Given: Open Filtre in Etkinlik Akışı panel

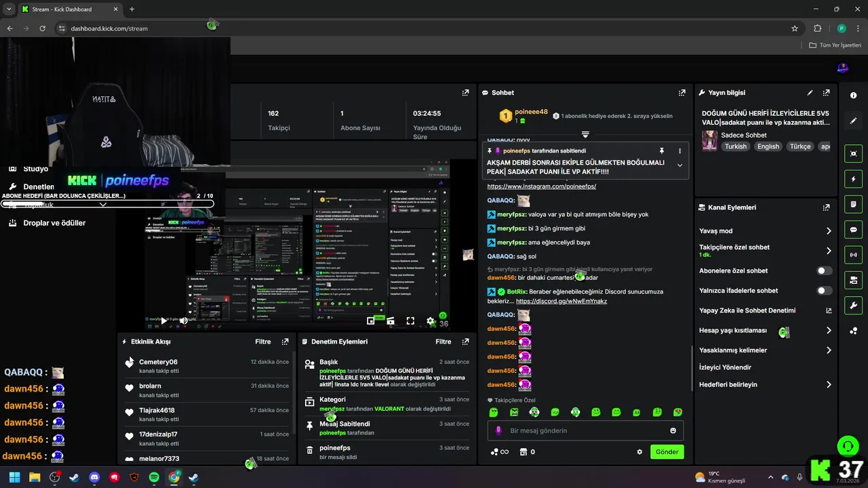Looking at the screenshot, I should pos(262,342).
